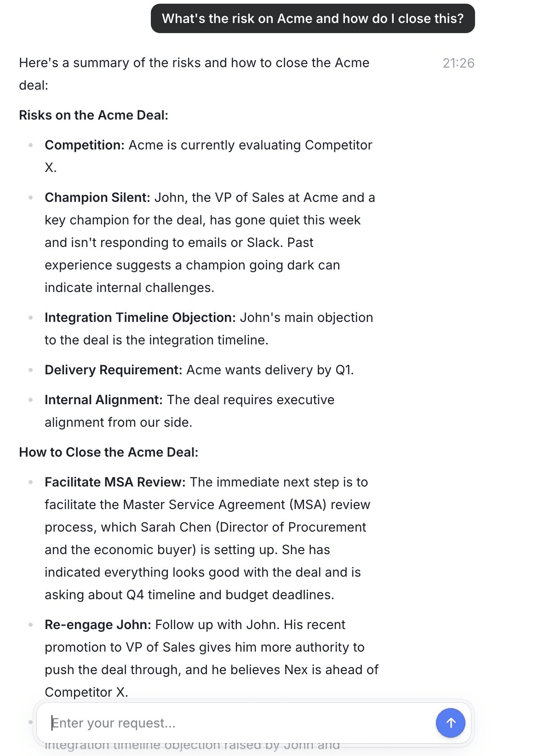Click the bullet marker beside Re-engage John

pyautogui.click(x=31, y=624)
